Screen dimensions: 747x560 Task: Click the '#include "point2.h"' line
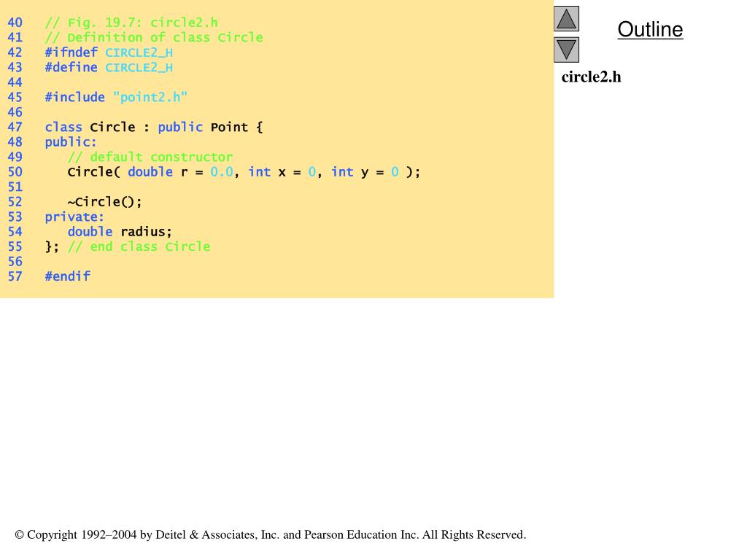click(x=116, y=97)
